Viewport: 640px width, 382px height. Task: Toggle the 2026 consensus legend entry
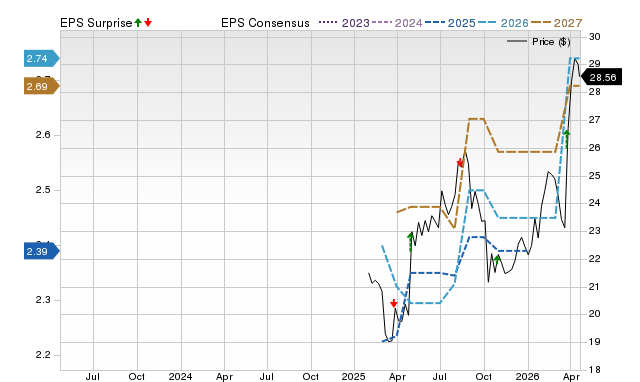503,23
